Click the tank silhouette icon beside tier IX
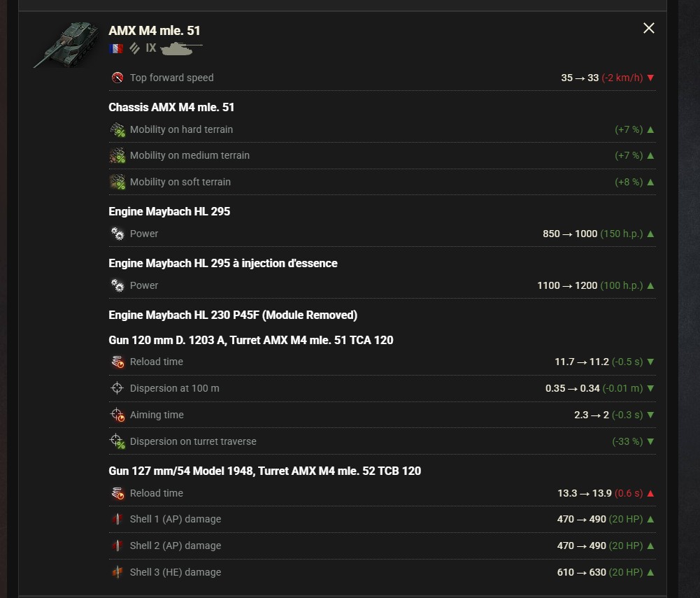 181,48
